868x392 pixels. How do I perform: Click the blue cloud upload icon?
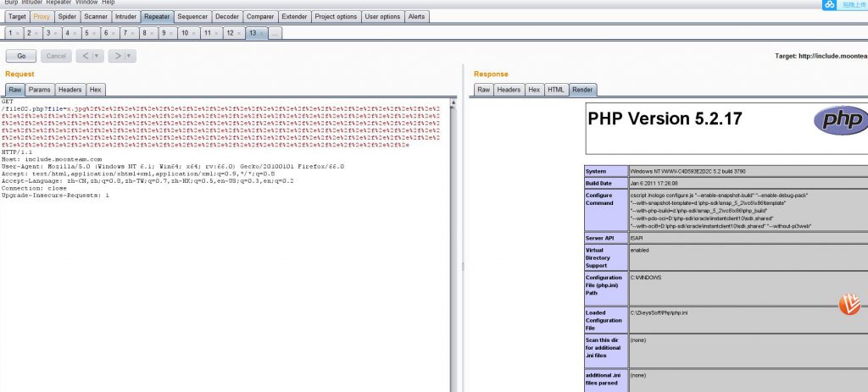click(x=829, y=4)
